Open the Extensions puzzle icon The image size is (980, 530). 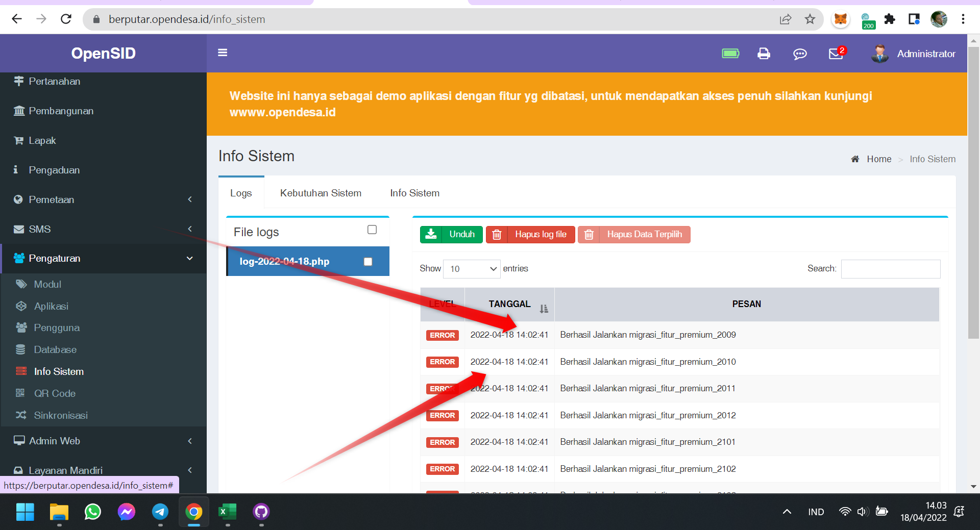890,19
